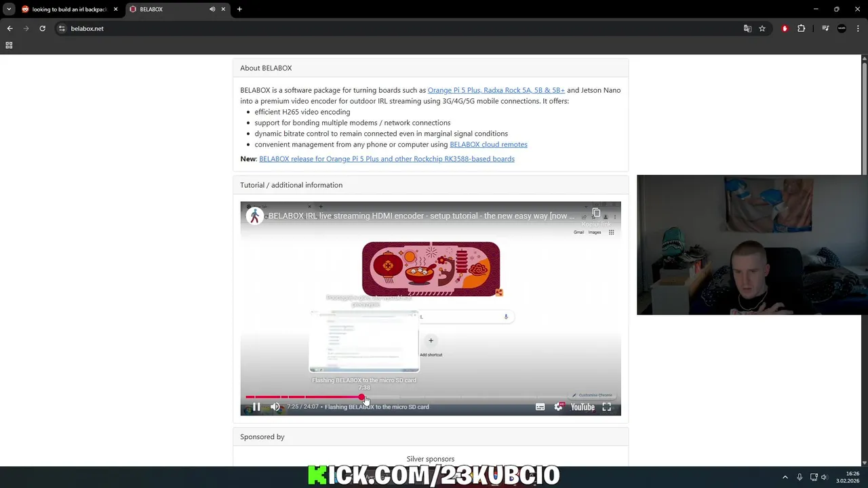868x488 pixels.
Task: Go back with the browser back arrow
Action: click(x=9, y=28)
